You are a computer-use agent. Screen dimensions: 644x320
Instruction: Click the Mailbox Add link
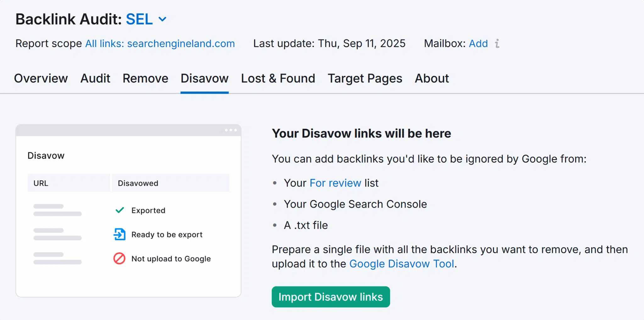pyautogui.click(x=478, y=43)
